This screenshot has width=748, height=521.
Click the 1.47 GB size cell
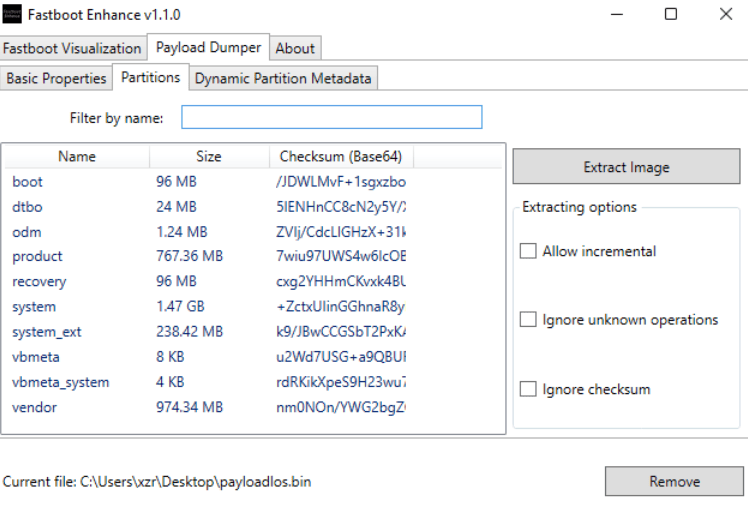pos(180,306)
